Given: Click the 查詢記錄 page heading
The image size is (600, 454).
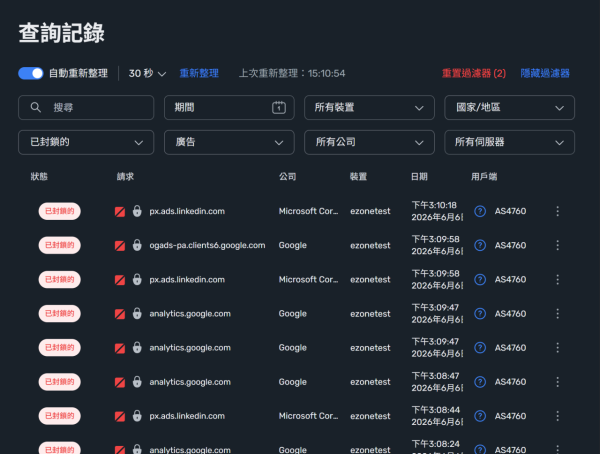Looking at the screenshot, I should pos(62,33).
